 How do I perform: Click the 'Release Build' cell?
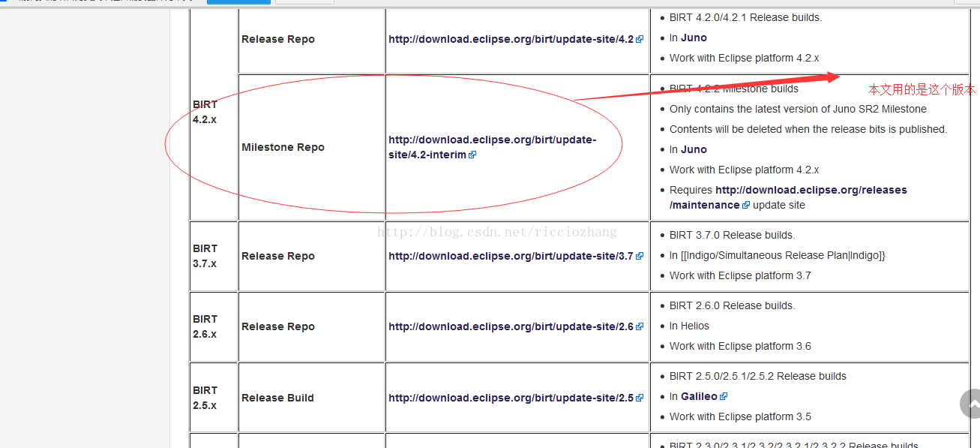coord(311,398)
